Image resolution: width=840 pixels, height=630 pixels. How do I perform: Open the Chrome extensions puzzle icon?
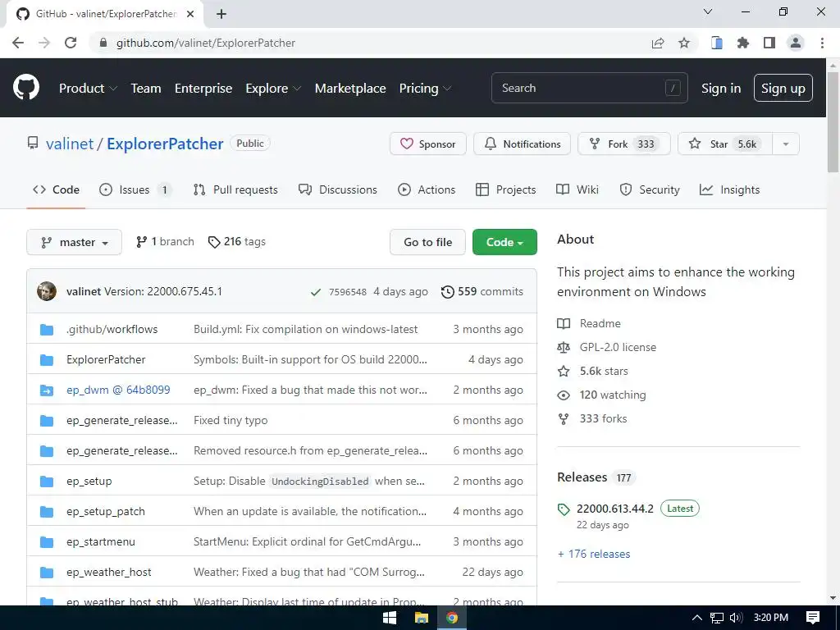[x=743, y=43]
